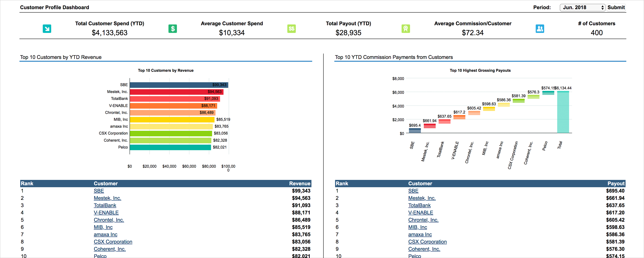Screen dimensions: 644x258
Task: Click the Customer Profile Dashboard title
Action: (55, 7)
